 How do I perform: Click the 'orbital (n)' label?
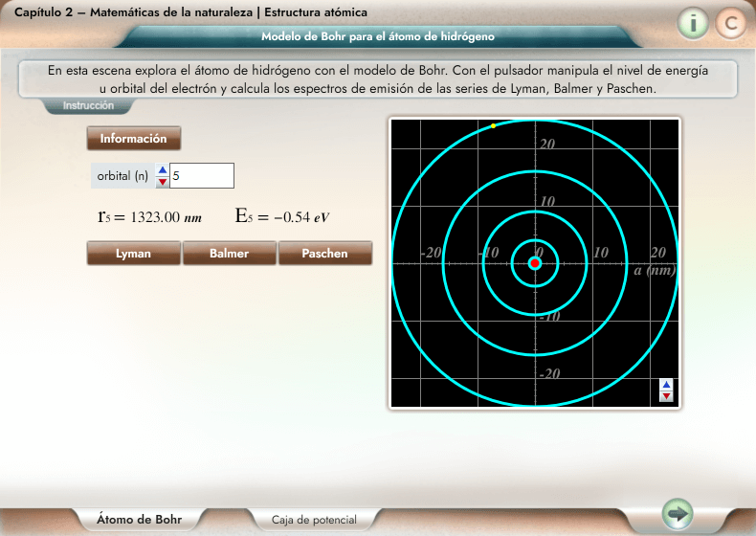[122, 175]
